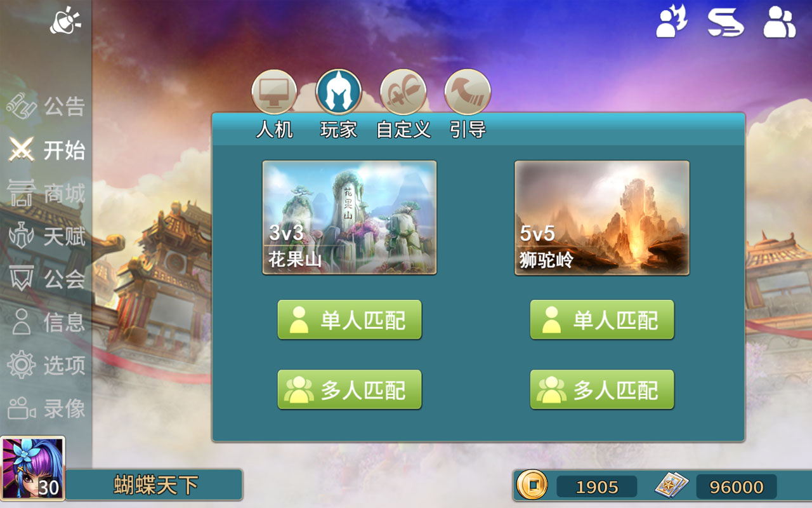Click the card ticket currency icon
This screenshot has height=508, width=812.
672,486
